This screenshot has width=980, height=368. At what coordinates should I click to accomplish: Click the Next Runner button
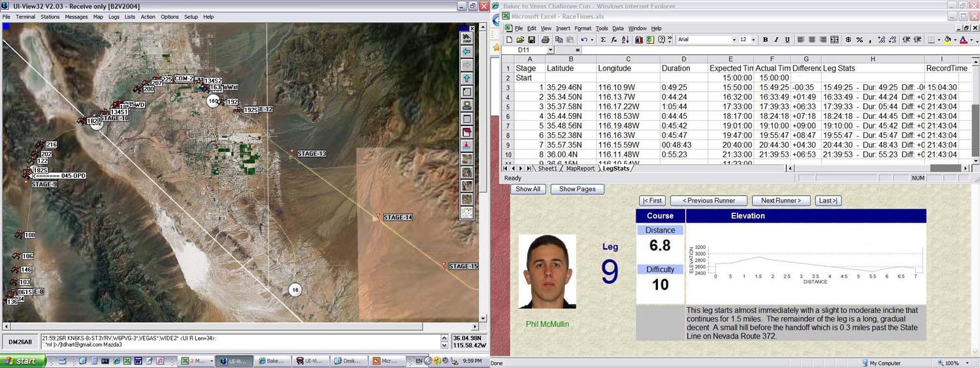pos(781,201)
